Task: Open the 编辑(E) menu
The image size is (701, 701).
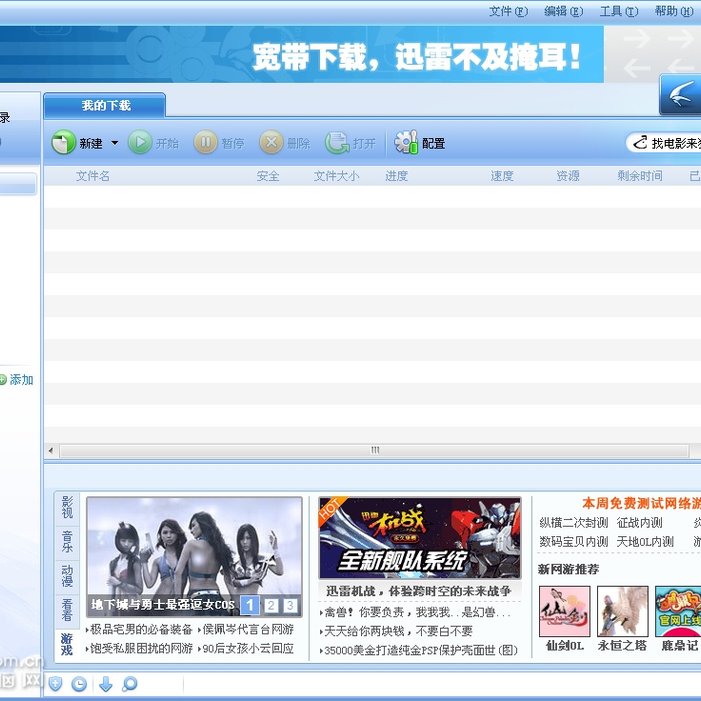Action: tap(563, 11)
